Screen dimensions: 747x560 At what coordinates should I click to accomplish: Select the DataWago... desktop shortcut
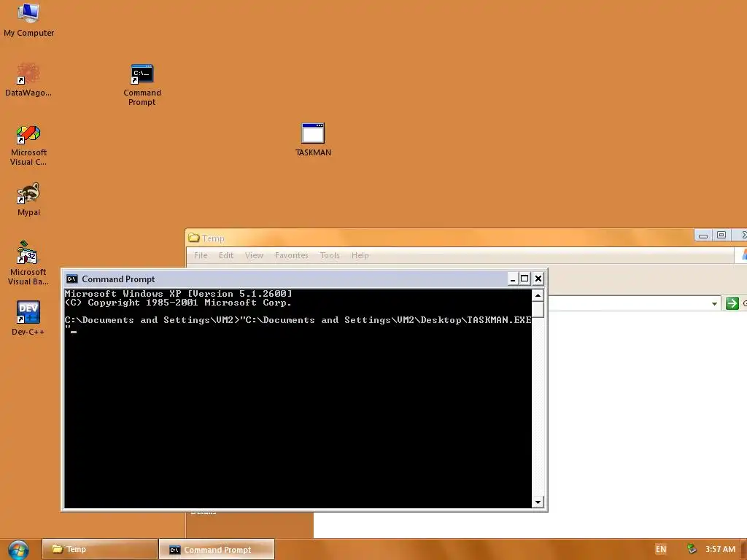pyautogui.click(x=28, y=80)
